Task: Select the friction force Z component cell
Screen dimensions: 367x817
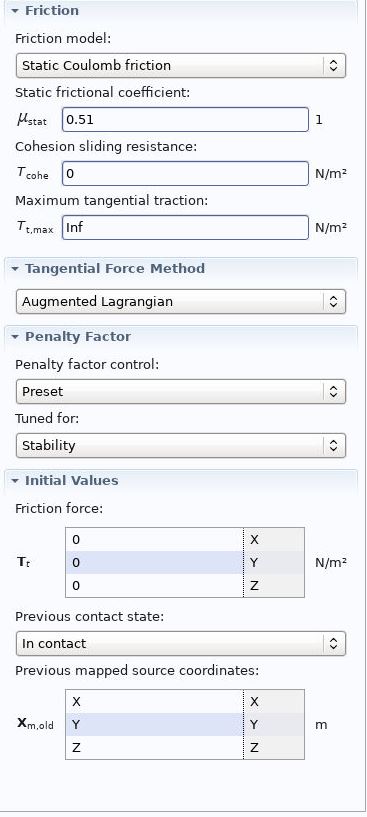Action: 154,586
